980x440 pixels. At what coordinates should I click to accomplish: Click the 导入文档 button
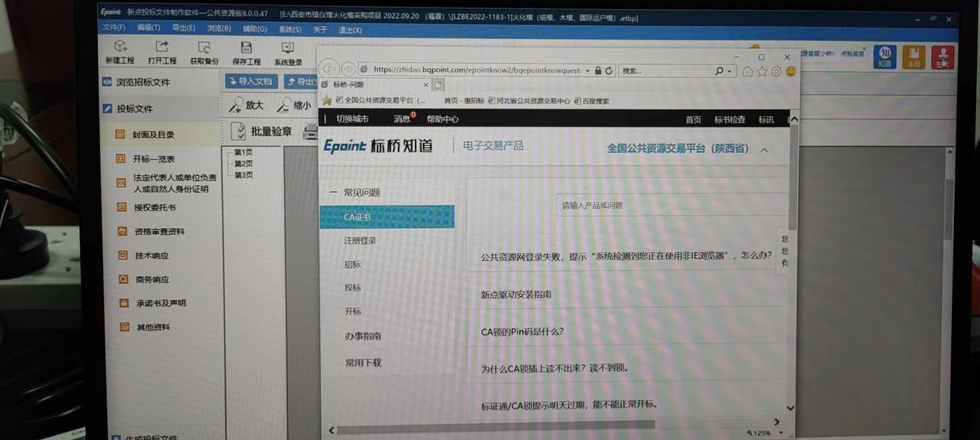[251, 81]
